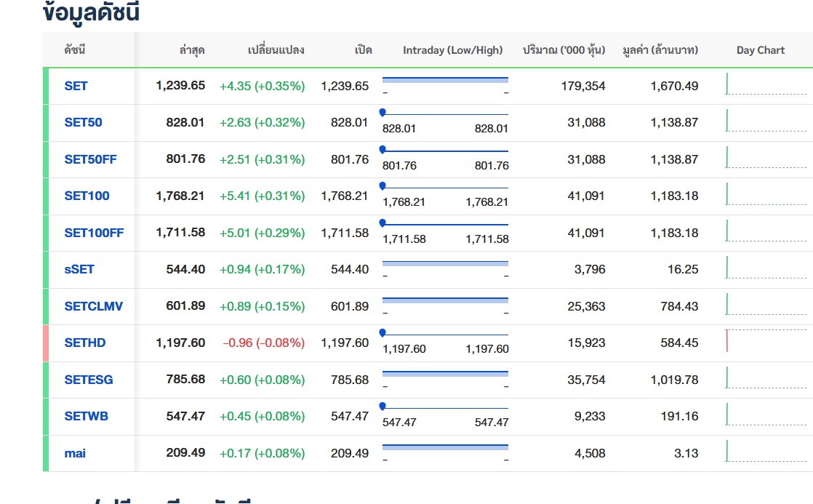Viewport: 813px width, 504px height.
Task: Click the SETESG index name
Action: coord(89,380)
